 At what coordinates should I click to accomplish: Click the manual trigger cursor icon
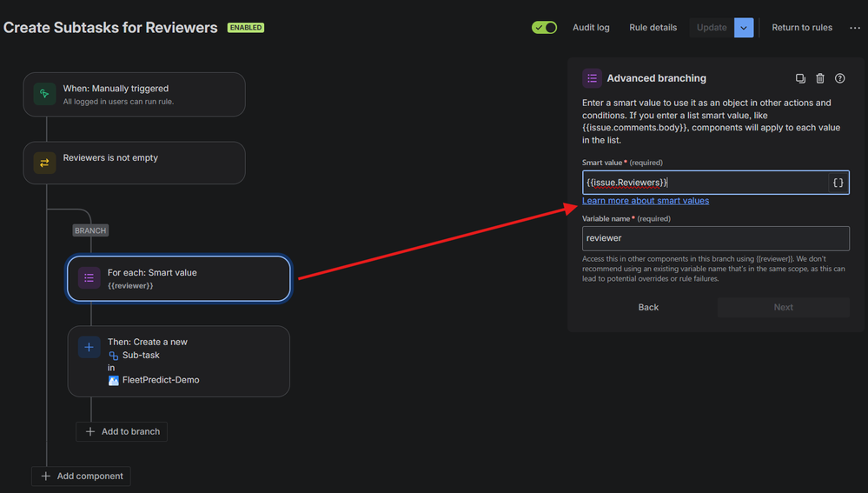[x=44, y=94]
